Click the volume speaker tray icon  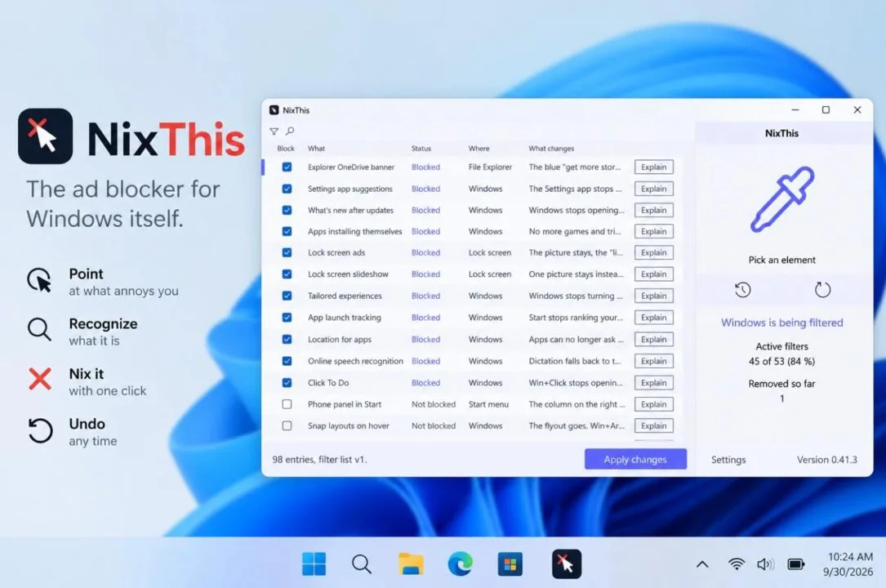pyautogui.click(x=765, y=563)
